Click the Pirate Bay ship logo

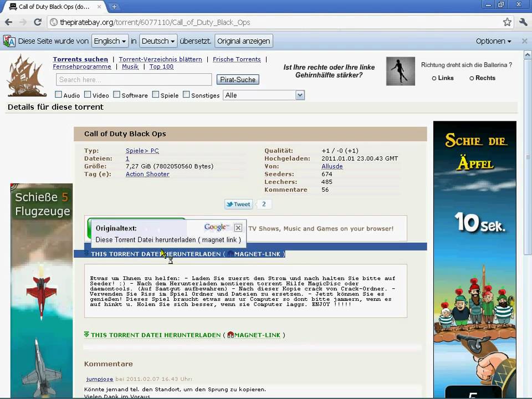tap(27, 76)
